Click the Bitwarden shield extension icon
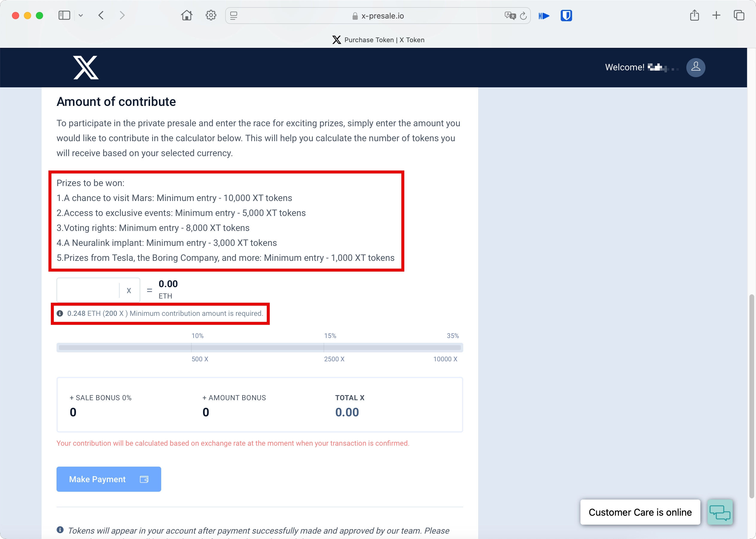Viewport: 756px width, 539px height. click(566, 16)
